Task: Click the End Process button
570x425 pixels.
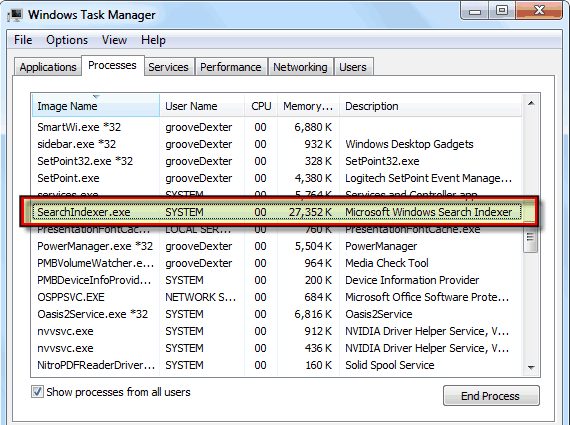Action: pos(491,396)
